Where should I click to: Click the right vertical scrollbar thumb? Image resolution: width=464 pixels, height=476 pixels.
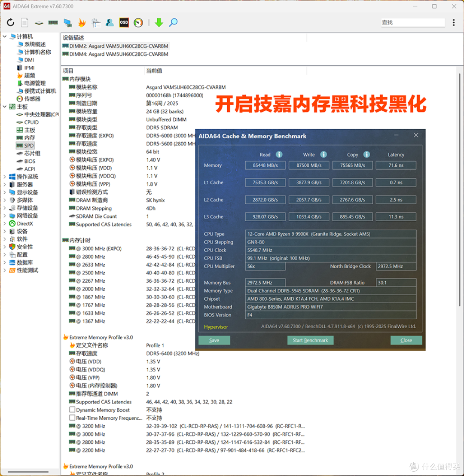tap(460, 190)
